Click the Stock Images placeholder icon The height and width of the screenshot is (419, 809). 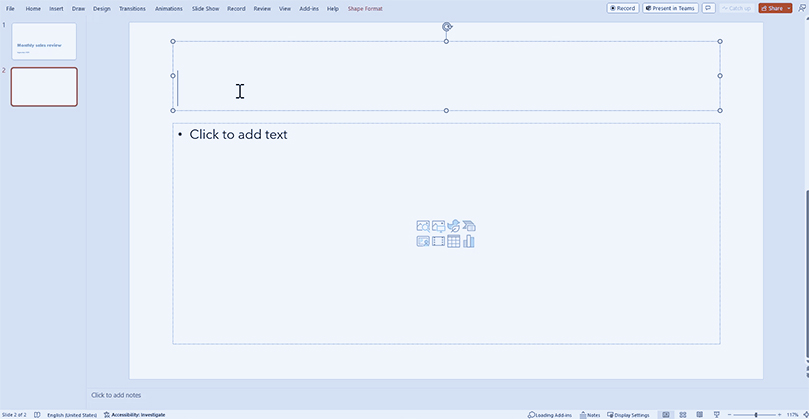pos(423,226)
